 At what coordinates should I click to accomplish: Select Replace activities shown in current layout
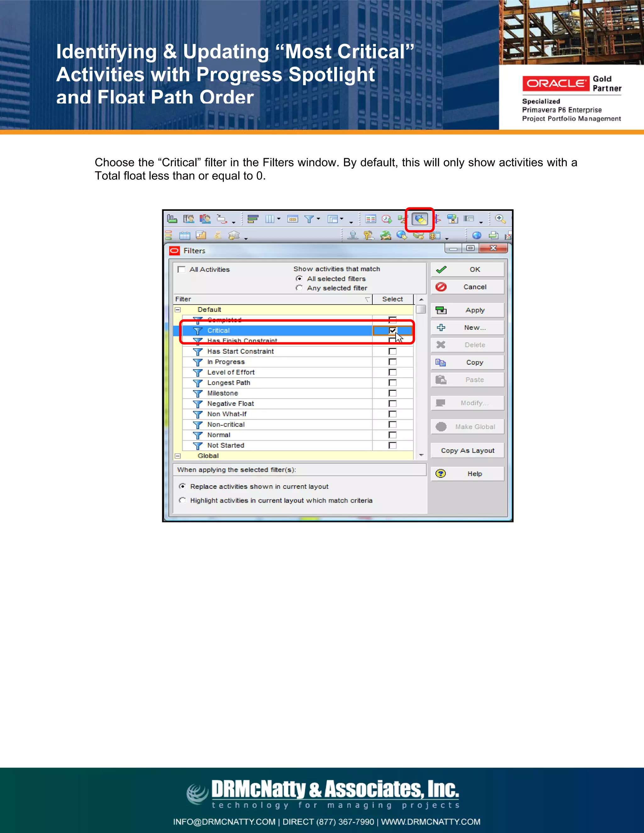tap(182, 486)
